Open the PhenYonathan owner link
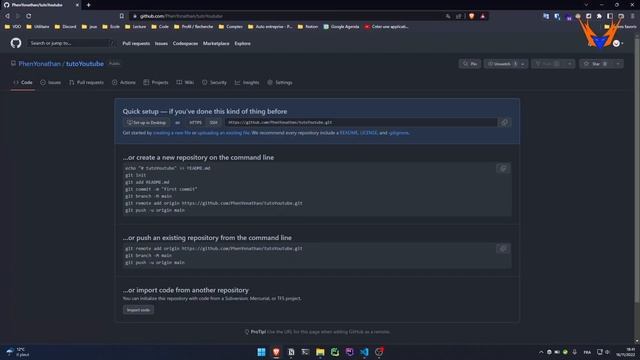The height and width of the screenshot is (360, 640). 40,64
